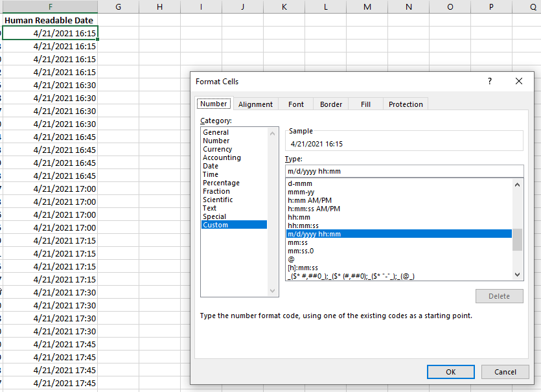Click the Help question mark icon
Viewport: 541px width, 392px height.
[490, 81]
